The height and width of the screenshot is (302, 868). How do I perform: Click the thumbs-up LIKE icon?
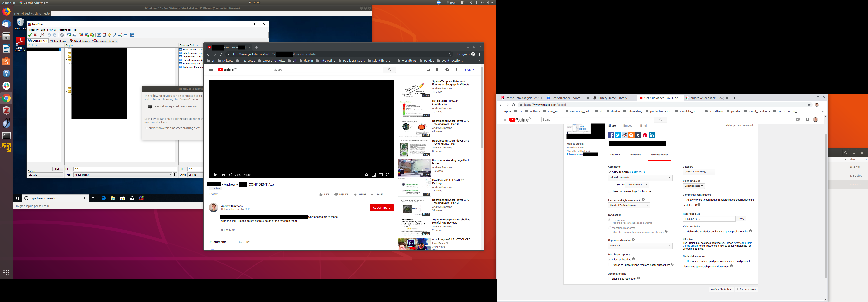320,195
